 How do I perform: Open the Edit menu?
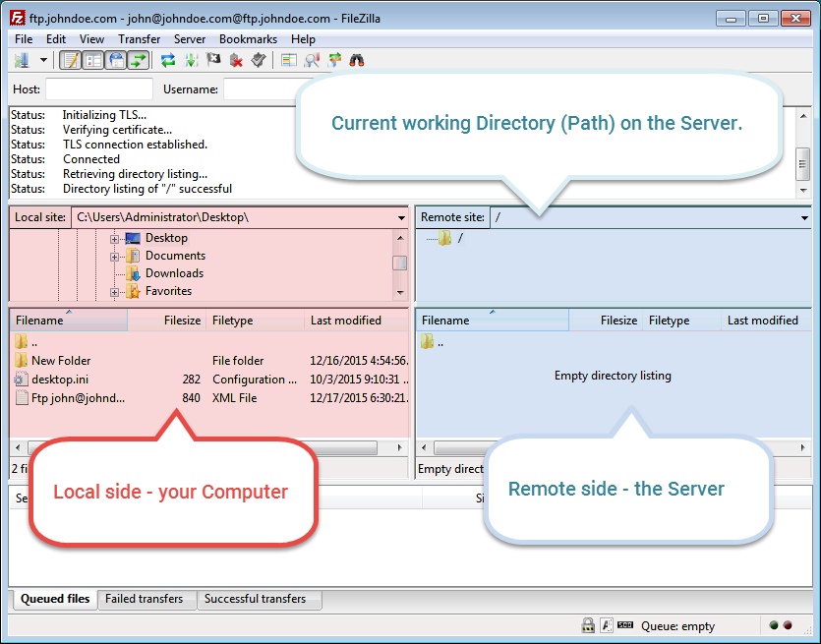click(55, 39)
